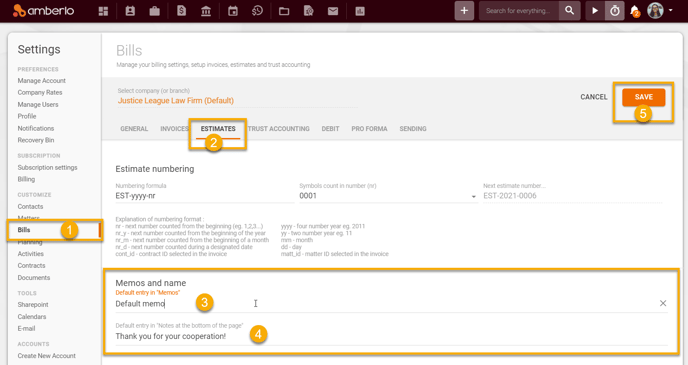The image size is (688, 365).
Task: Open Calendars under Tools
Action: [x=32, y=316]
